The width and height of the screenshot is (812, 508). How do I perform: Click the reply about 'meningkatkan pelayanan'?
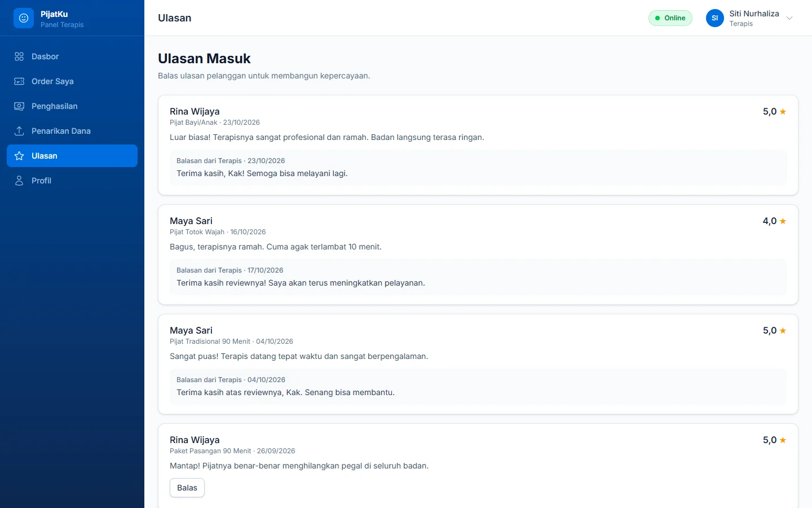click(x=301, y=283)
